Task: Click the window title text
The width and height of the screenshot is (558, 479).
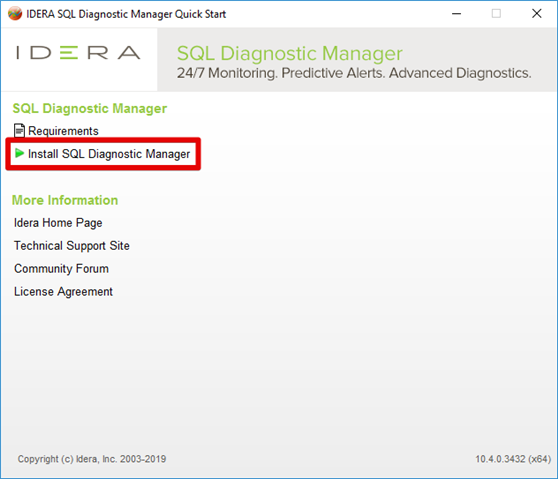Action: point(126,14)
